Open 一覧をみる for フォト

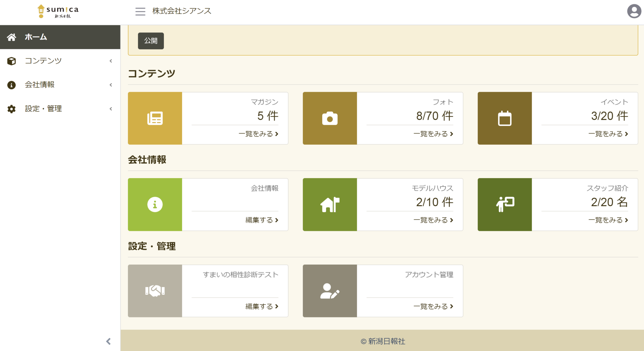(x=433, y=134)
